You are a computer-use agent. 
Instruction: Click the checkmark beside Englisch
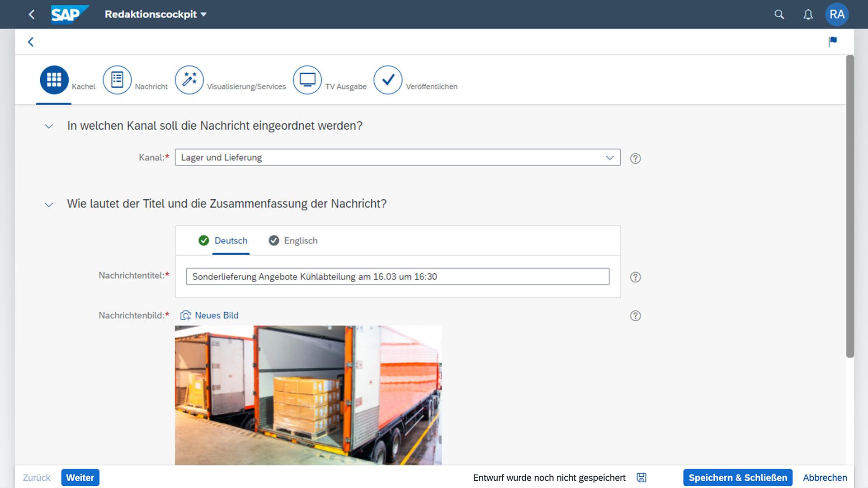click(274, 240)
